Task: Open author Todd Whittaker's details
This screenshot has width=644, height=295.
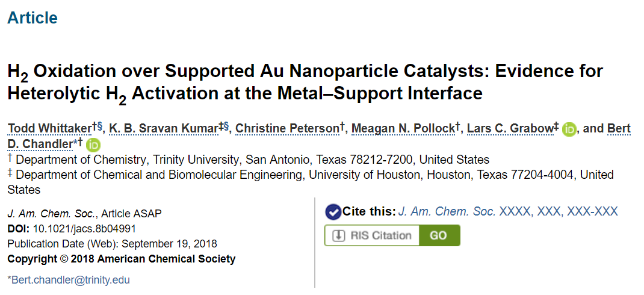Action: pos(50,129)
